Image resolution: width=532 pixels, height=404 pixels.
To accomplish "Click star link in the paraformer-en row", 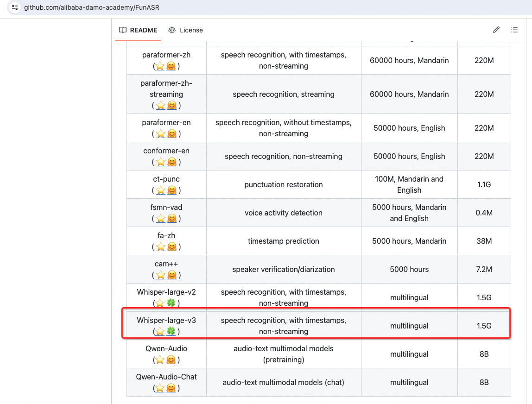I will [x=161, y=133].
